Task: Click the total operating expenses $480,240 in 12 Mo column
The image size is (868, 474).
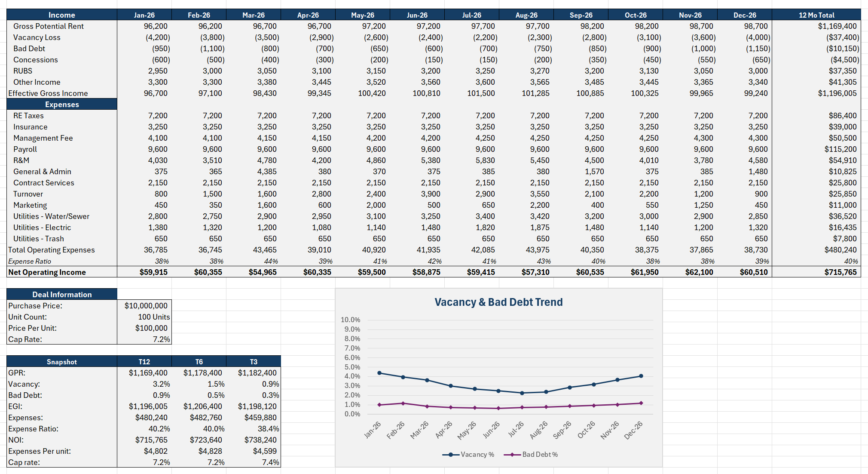Action: tap(840, 250)
